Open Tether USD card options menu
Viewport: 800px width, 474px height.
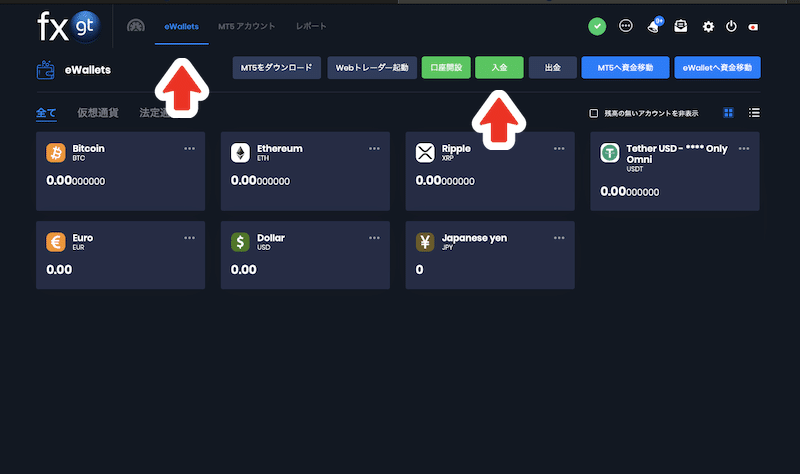743,148
